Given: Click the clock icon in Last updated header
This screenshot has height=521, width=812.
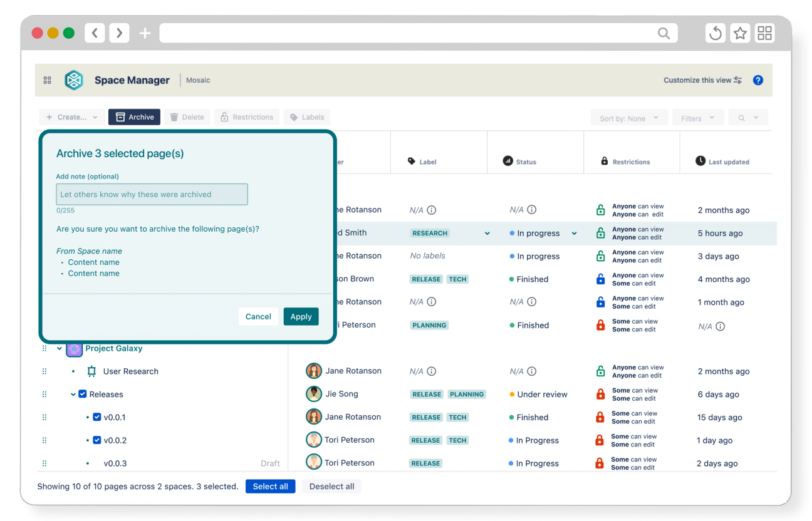Looking at the screenshot, I should [699, 161].
